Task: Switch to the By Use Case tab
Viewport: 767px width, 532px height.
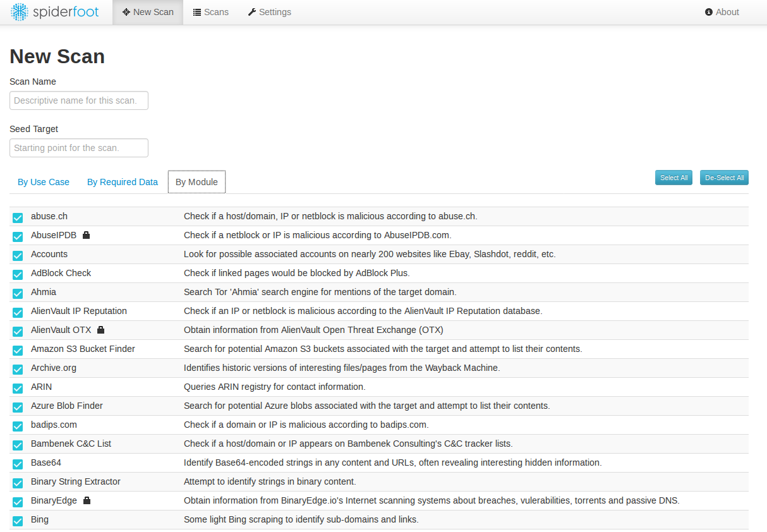Action: (x=43, y=182)
